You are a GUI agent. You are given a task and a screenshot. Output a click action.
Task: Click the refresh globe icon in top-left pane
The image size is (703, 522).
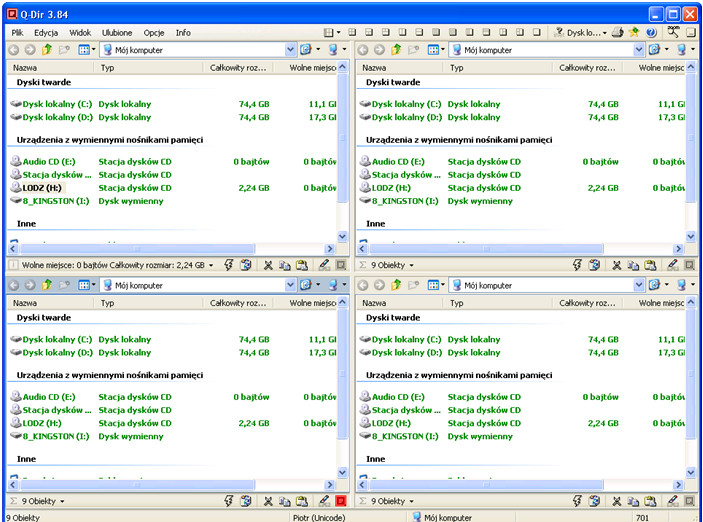pyautogui.click(x=306, y=50)
